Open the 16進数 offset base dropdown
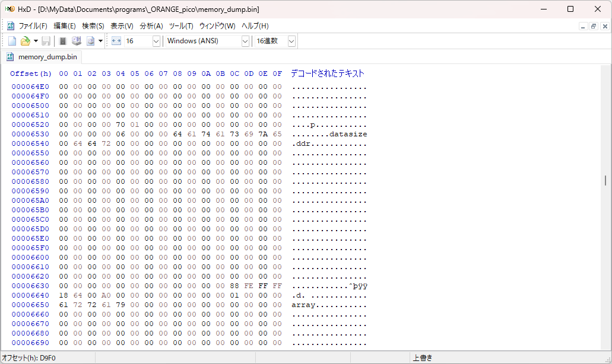The image size is (612, 364). (290, 40)
